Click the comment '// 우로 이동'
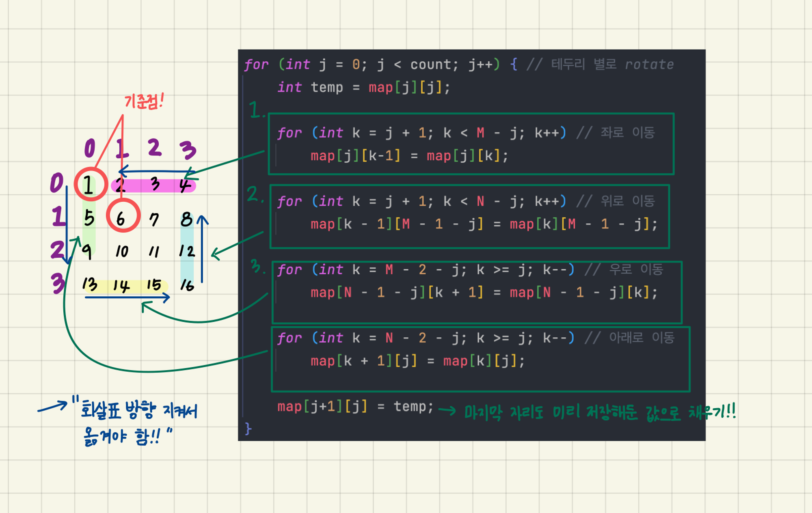Image resolution: width=812 pixels, height=513 pixels. click(x=624, y=269)
